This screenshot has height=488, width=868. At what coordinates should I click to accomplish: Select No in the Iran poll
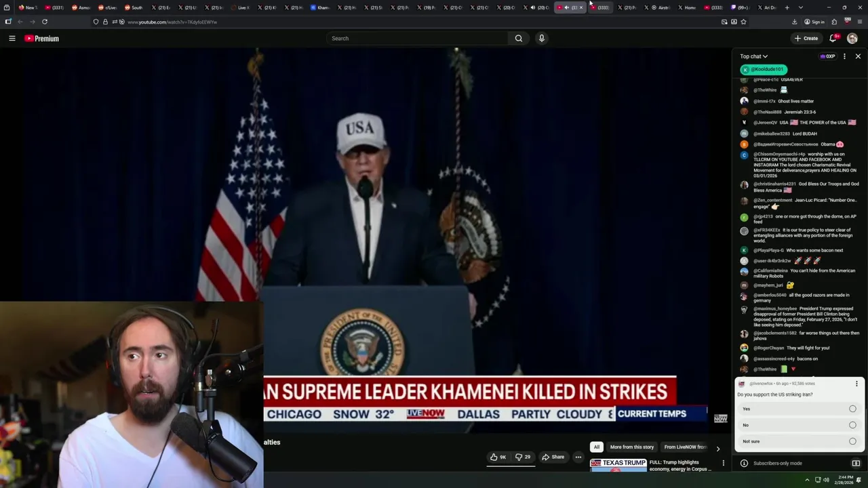click(799, 425)
